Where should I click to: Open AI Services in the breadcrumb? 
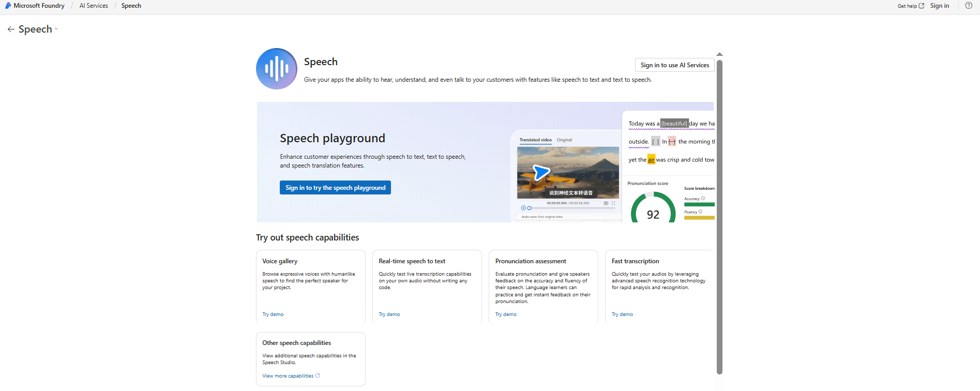(x=94, y=6)
